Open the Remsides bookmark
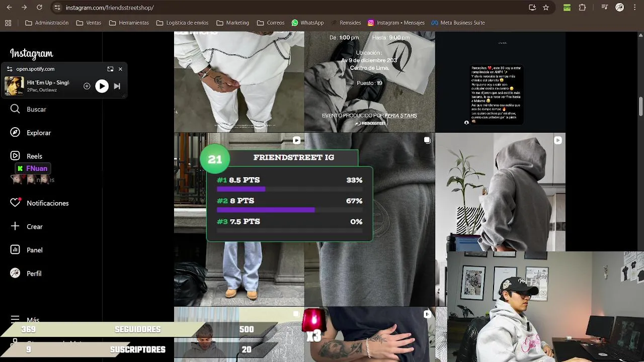Image resolution: width=644 pixels, height=362 pixels. 346,23
